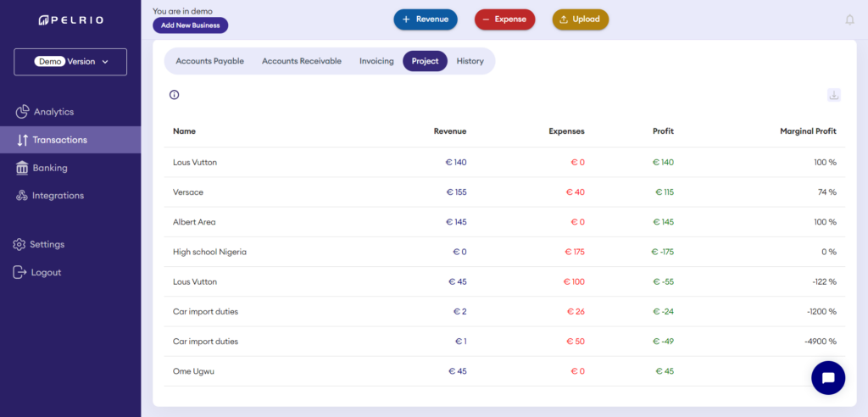Click the yellow Upload button
Screen dimensions: 868x417
point(580,19)
